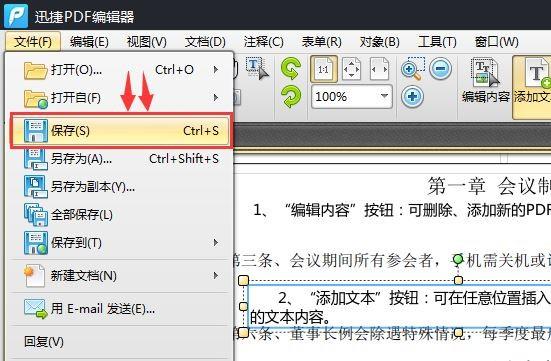Click the save-as disk icon for 另存为
Image resolution: width=551 pixels, height=361 pixels.
click(36, 160)
